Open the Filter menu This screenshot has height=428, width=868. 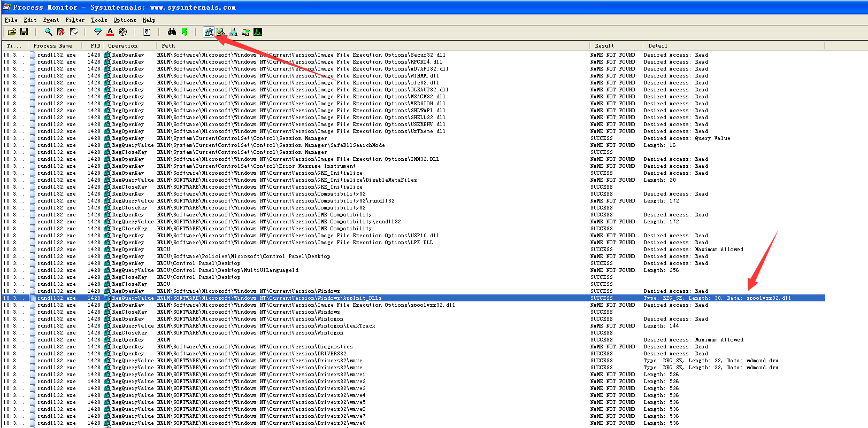[75, 20]
